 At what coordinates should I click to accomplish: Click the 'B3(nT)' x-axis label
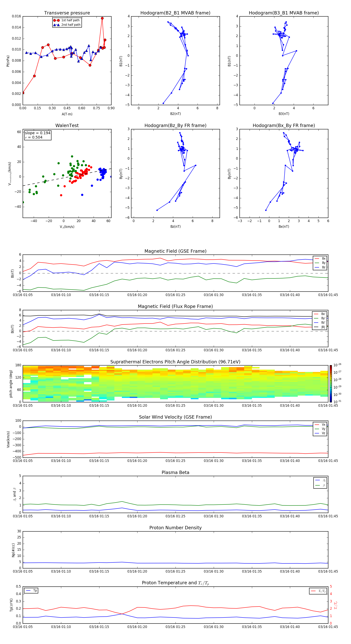pyautogui.click(x=284, y=114)
